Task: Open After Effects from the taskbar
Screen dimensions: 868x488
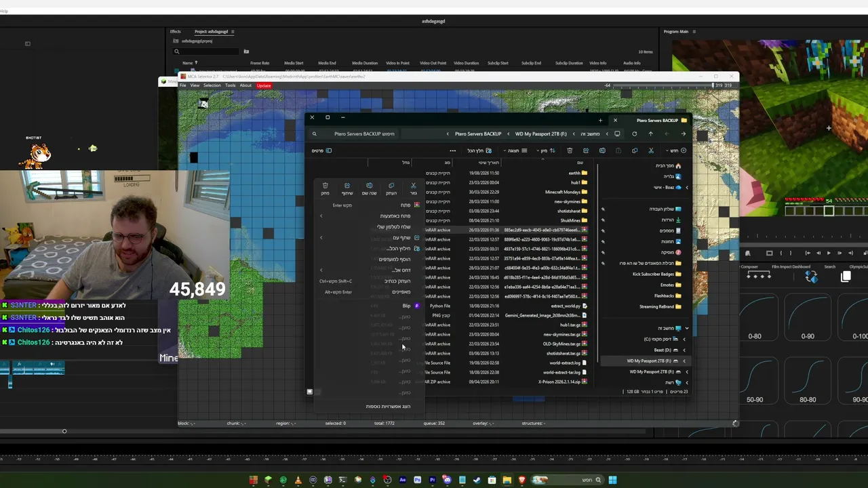Action: tap(402, 480)
